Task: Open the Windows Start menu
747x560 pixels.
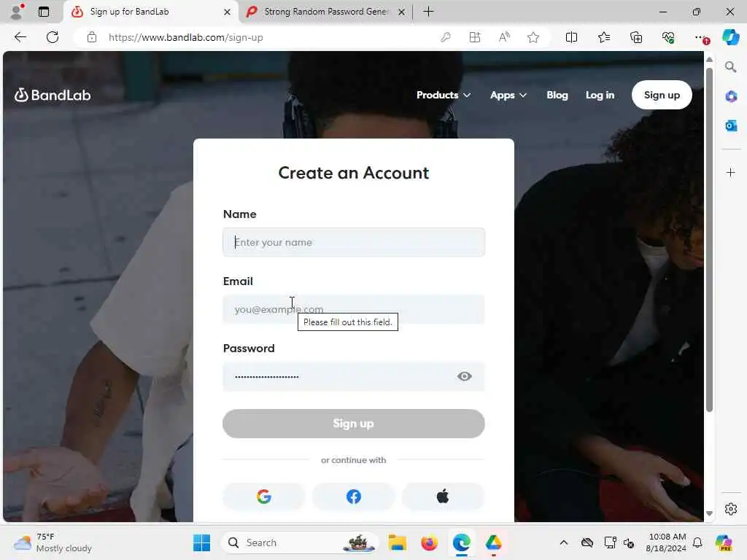Action: (201, 542)
